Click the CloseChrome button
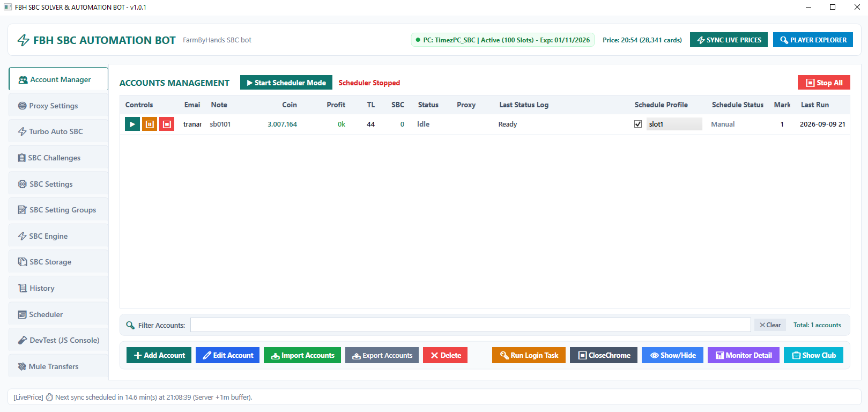 coord(604,355)
